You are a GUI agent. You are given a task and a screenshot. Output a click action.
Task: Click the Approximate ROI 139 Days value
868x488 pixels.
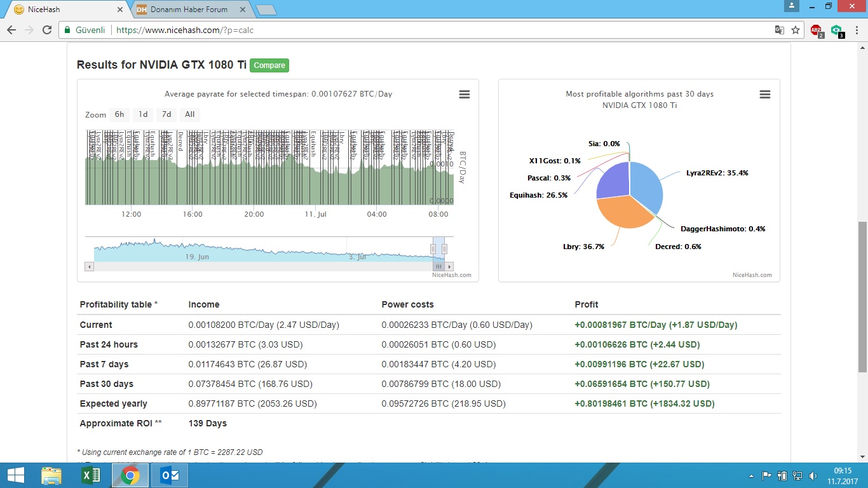click(208, 423)
